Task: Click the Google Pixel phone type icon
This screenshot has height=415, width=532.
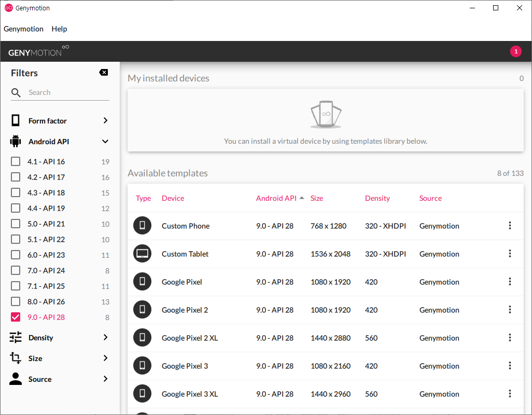Action: pyautogui.click(x=142, y=282)
